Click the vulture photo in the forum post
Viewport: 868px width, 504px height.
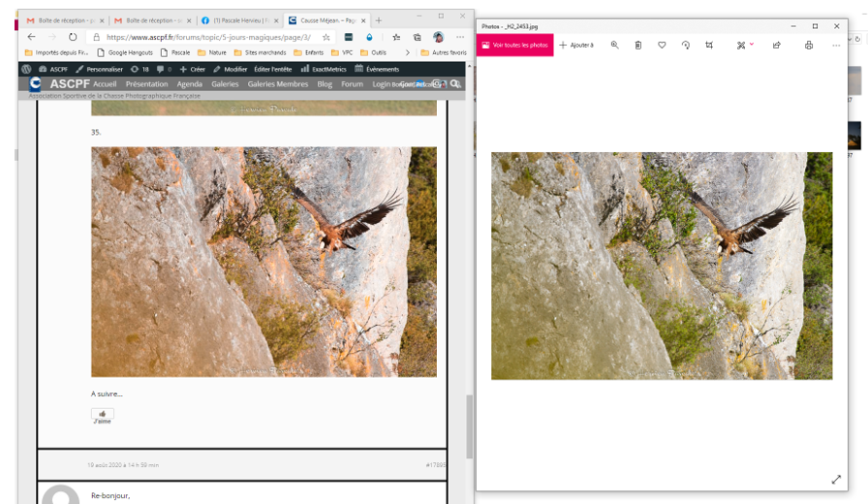(x=263, y=262)
